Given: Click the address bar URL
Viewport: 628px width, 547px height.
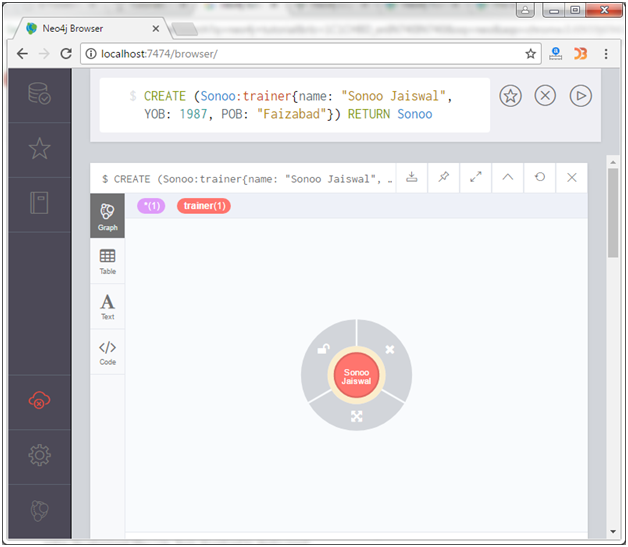Looking at the screenshot, I should [x=159, y=54].
